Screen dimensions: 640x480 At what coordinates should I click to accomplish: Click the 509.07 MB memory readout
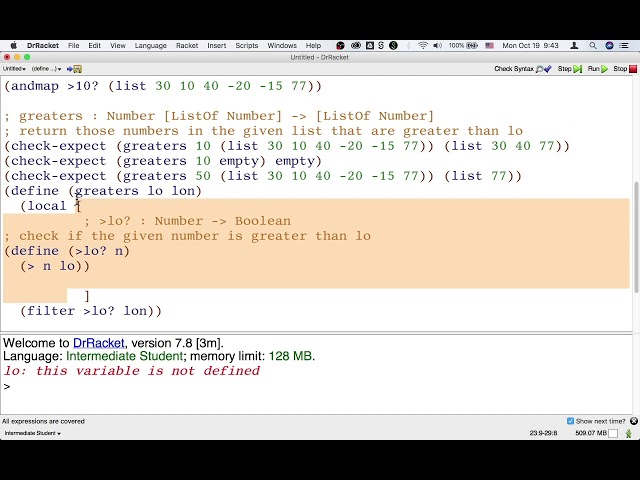[x=591, y=433]
